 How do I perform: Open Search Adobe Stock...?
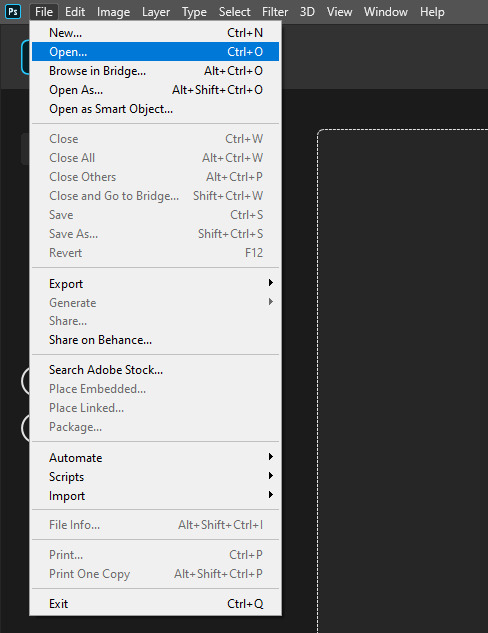(x=155, y=370)
